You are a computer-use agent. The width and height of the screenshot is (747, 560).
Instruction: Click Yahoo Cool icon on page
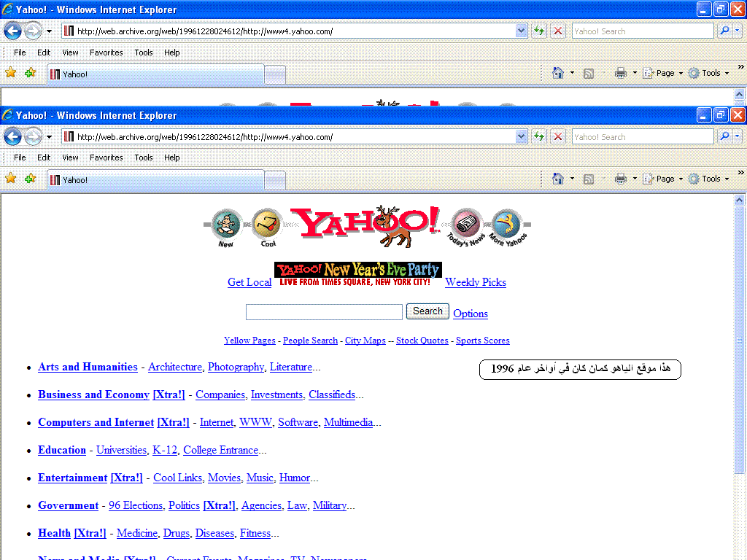(267, 228)
